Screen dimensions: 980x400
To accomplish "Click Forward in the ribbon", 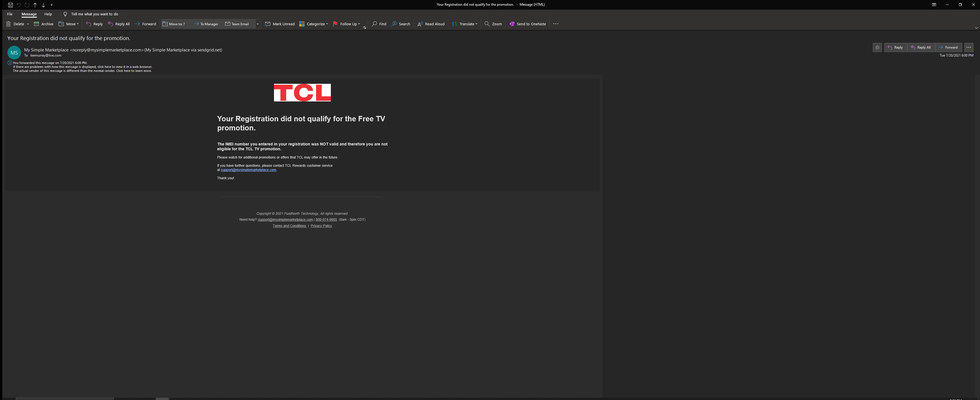I will click(145, 24).
